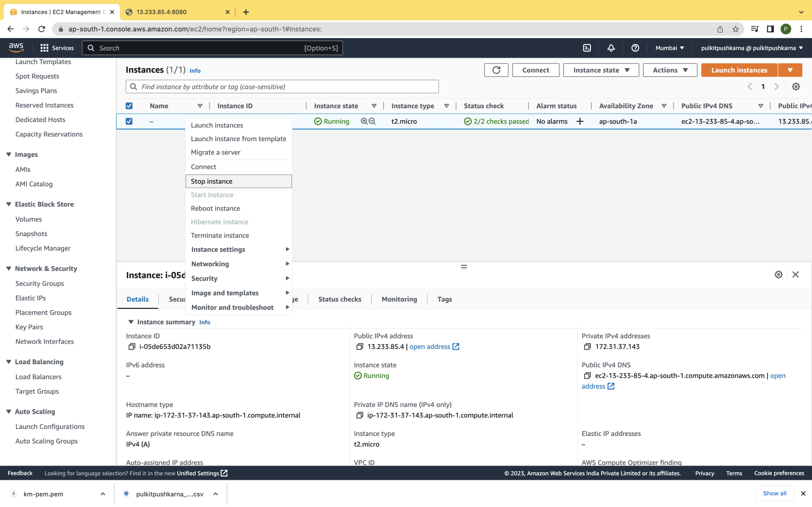Open the AWS support help icon

[x=635, y=48]
